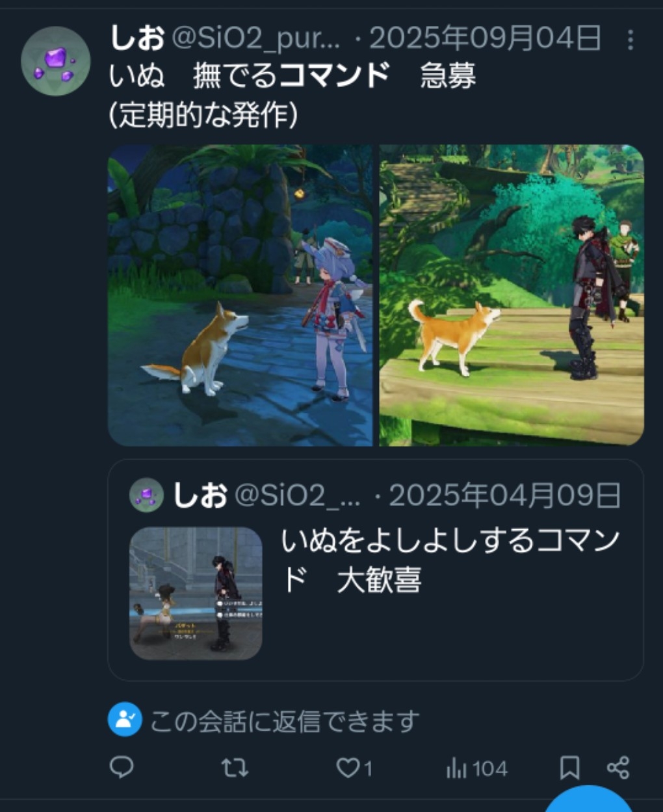Bookmark this post
The height and width of the screenshot is (812, 663).
[x=569, y=768]
